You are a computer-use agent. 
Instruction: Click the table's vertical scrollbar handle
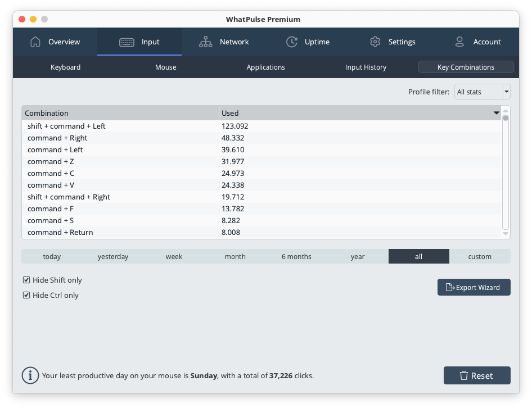pos(505,119)
